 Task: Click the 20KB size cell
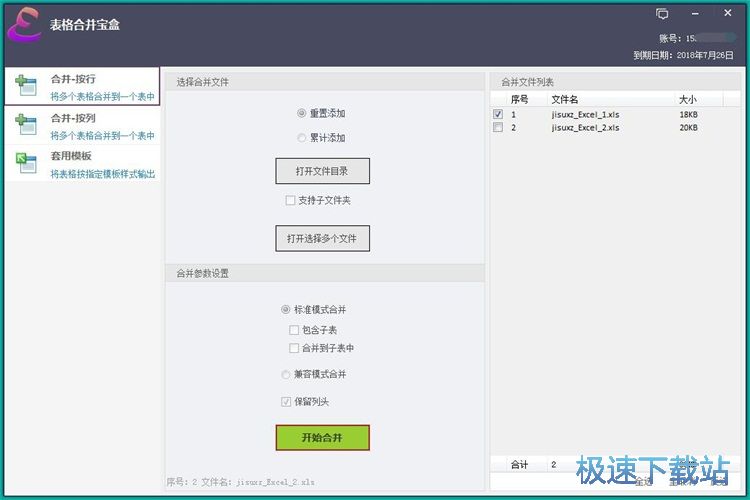688,128
